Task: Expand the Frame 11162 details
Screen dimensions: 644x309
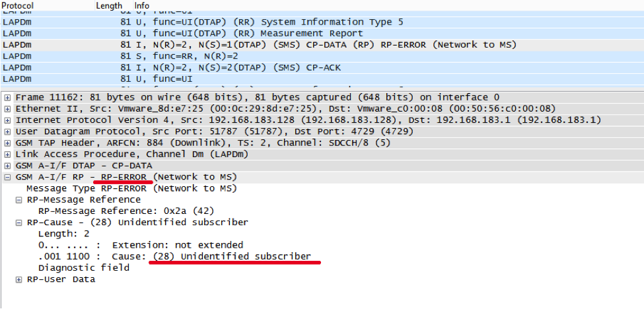Action: point(7,97)
